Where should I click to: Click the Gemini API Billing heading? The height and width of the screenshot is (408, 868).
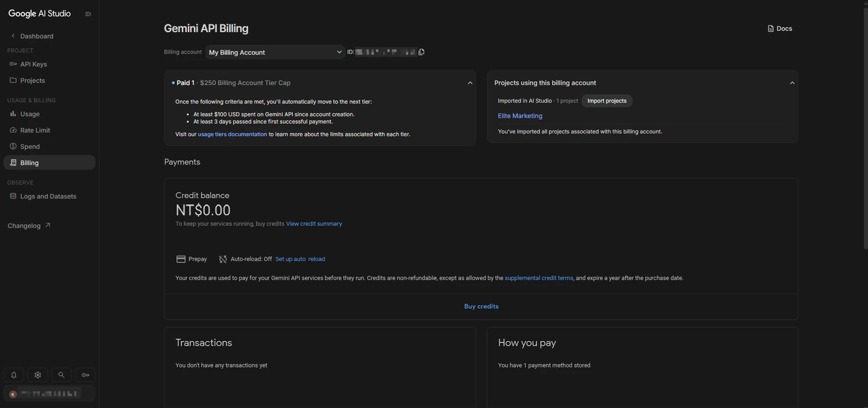[206, 28]
